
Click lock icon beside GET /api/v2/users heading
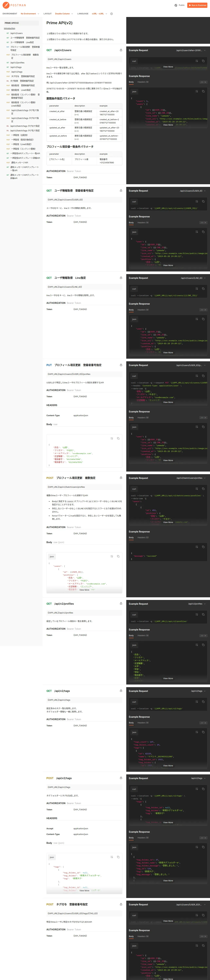[x=121, y=50]
